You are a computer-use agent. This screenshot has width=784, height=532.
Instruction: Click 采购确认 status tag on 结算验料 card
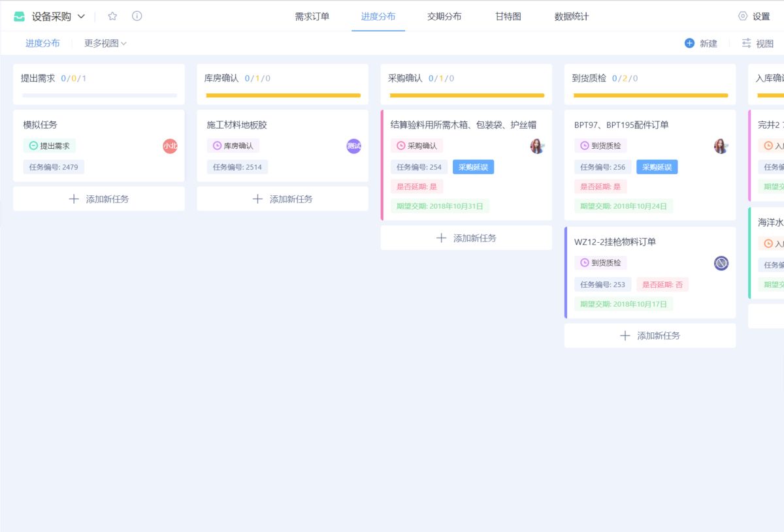click(x=417, y=146)
